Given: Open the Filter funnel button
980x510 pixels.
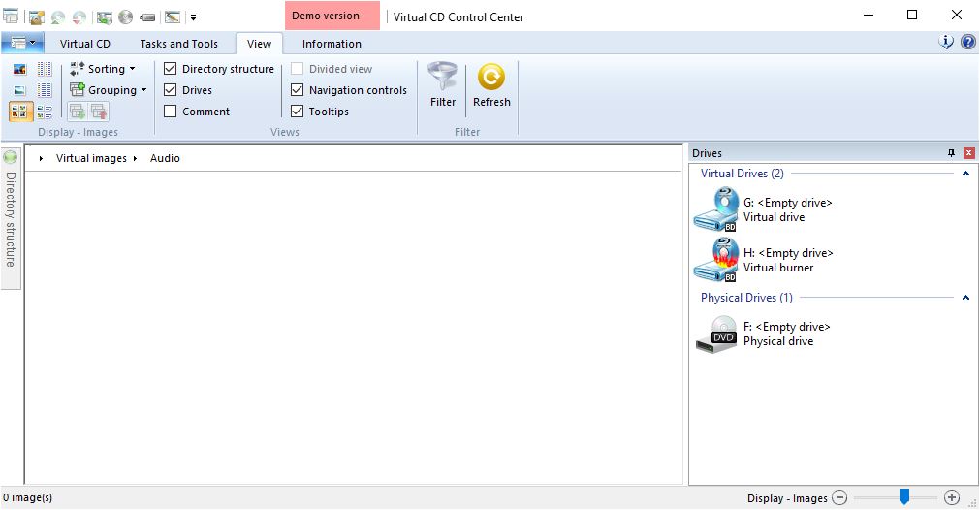Looking at the screenshot, I should coord(442,85).
